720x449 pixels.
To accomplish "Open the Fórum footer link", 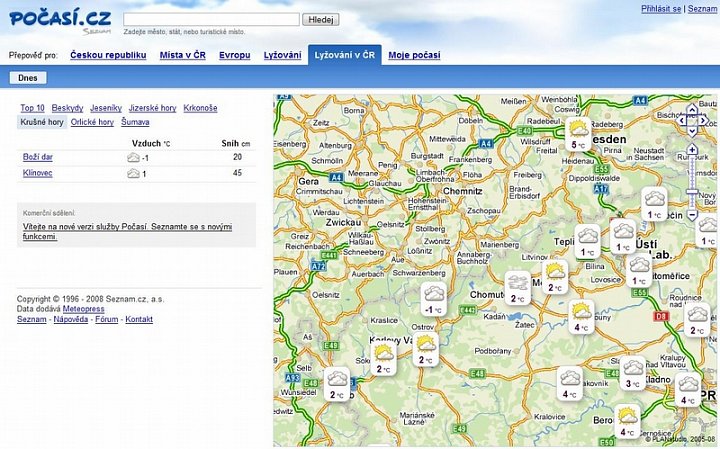I will tap(107, 320).
